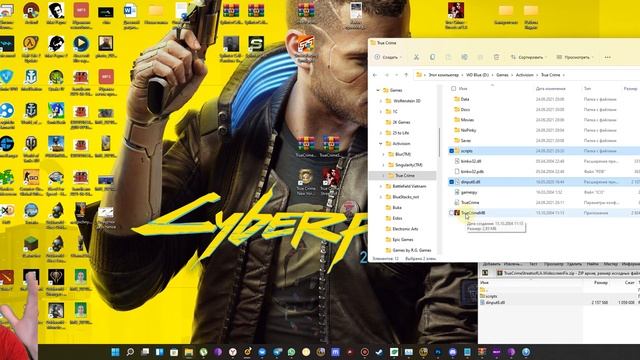Click Добавить in WinRAR toolbar
Screen dimensions: 640x360
point(491,264)
